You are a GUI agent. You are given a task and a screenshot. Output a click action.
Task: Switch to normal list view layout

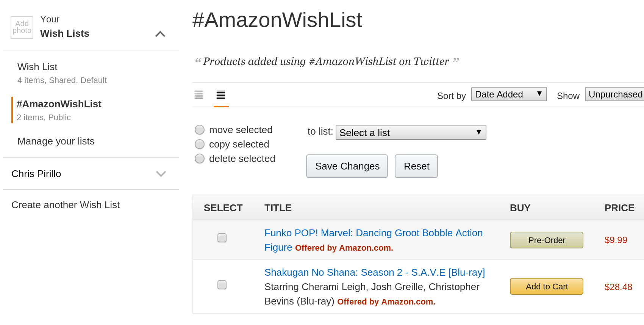coord(199,95)
